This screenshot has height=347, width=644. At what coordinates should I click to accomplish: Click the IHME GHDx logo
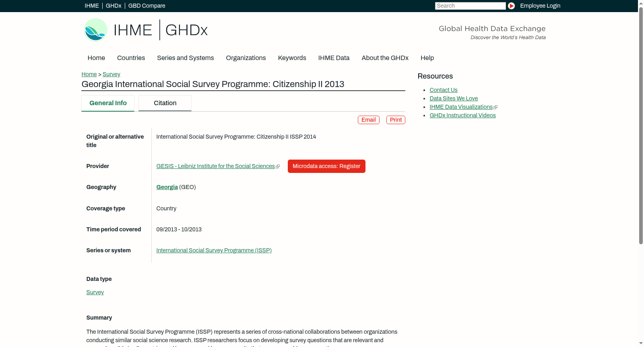tap(146, 30)
